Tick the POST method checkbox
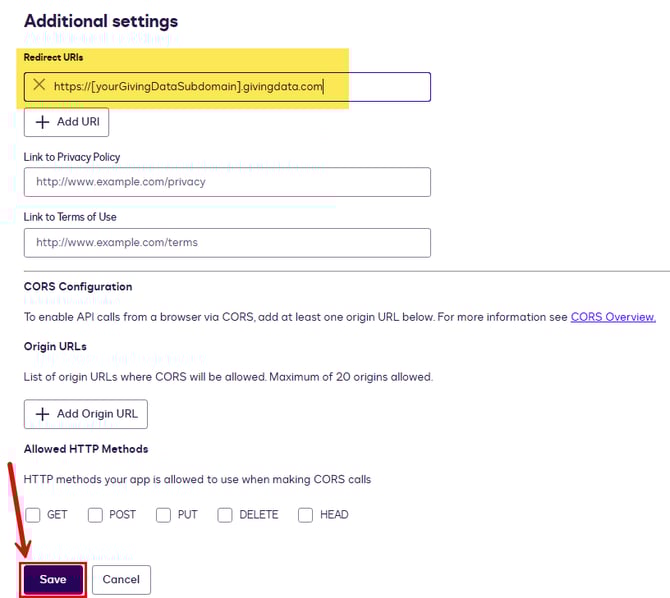 coord(95,515)
